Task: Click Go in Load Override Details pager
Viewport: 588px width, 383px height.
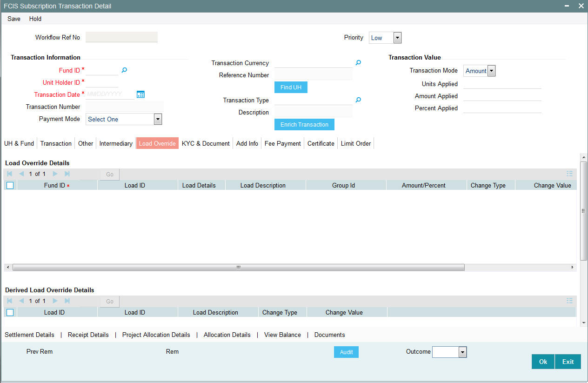Action: coord(110,175)
